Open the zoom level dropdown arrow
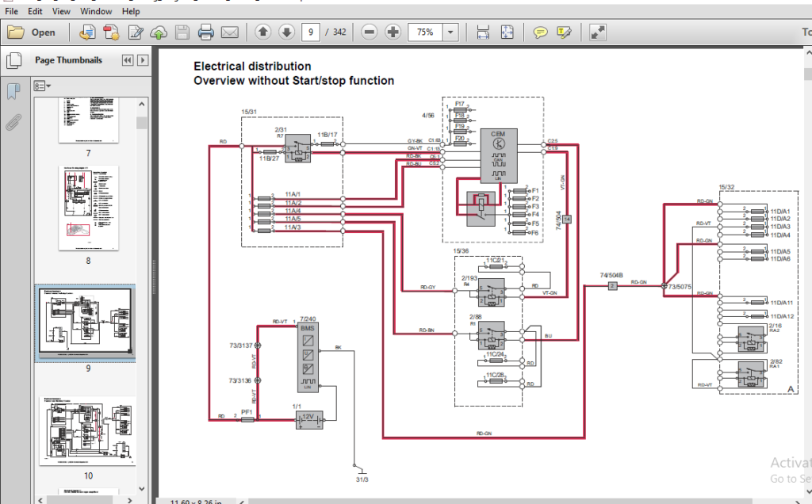This screenshot has width=812, height=504. pos(450,32)
